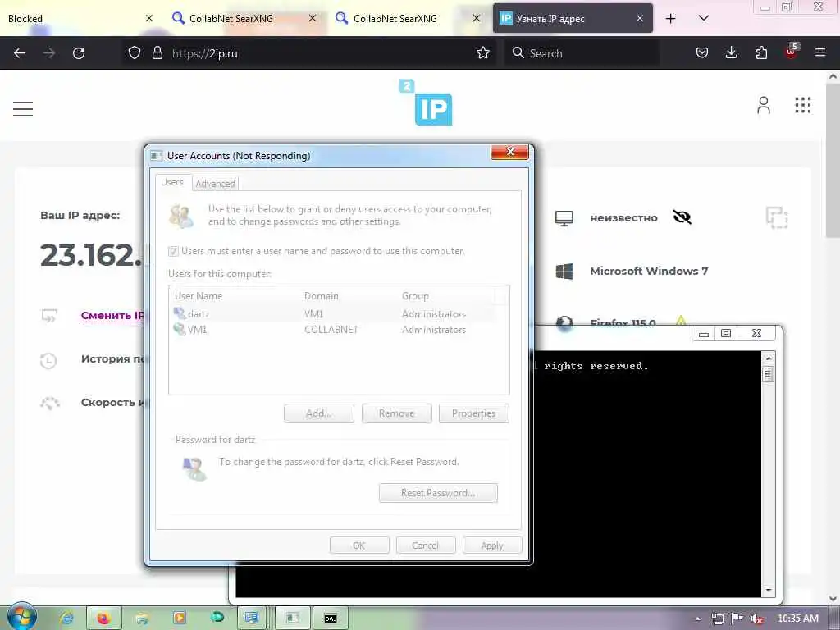Click the Microsoft Windows 7 text

pos(649,271)
